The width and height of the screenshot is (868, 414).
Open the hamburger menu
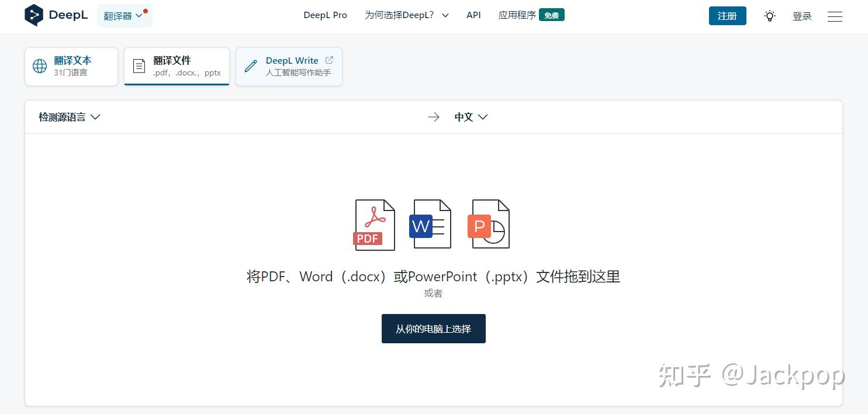click(835, 16)
